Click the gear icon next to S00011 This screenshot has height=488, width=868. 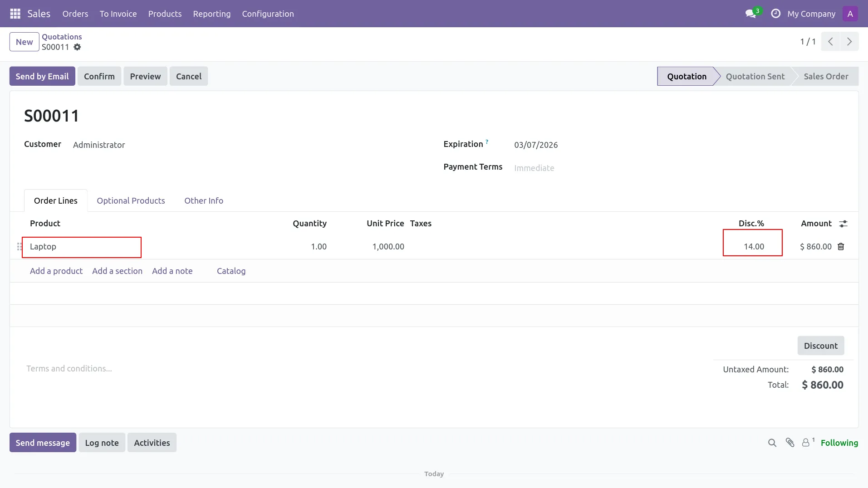click(x=77, y=47)
